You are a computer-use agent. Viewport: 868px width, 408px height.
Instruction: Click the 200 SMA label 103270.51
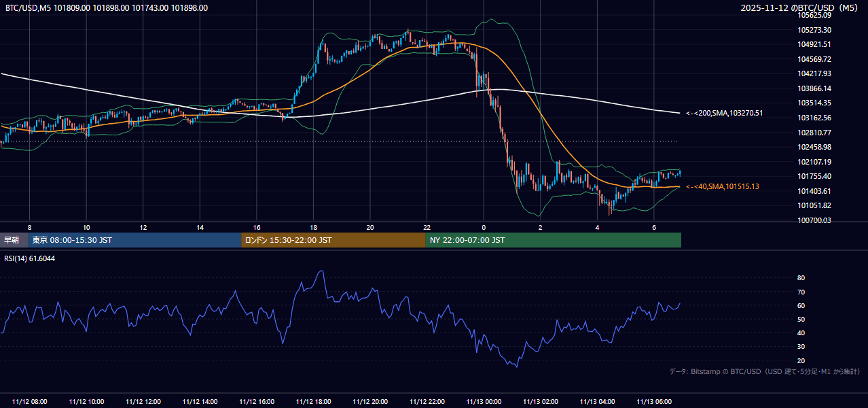point(725,113)
